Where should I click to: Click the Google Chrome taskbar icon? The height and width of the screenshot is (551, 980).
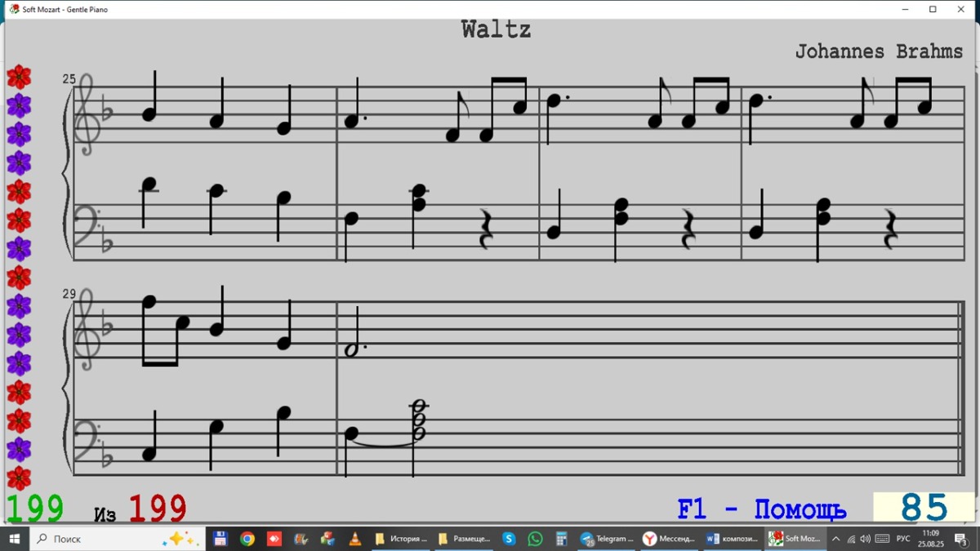point(247,539)
